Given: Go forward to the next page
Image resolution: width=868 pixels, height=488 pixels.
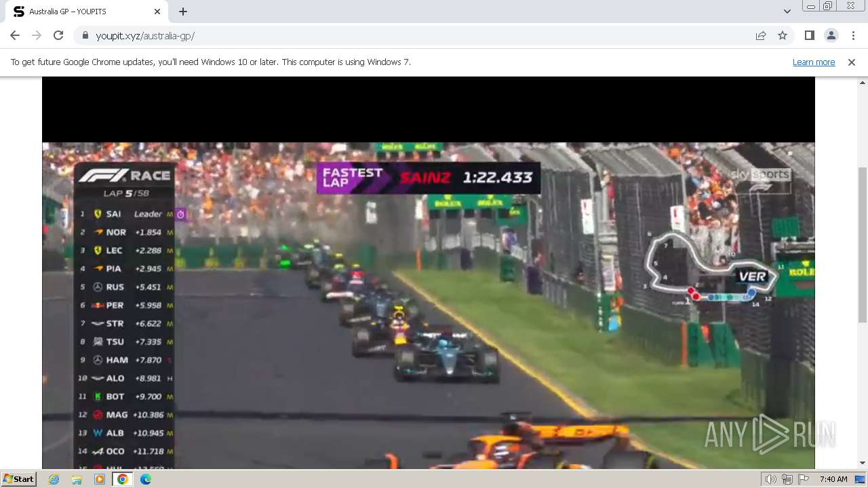Looking at the screenshot, I should pos(37,35).
